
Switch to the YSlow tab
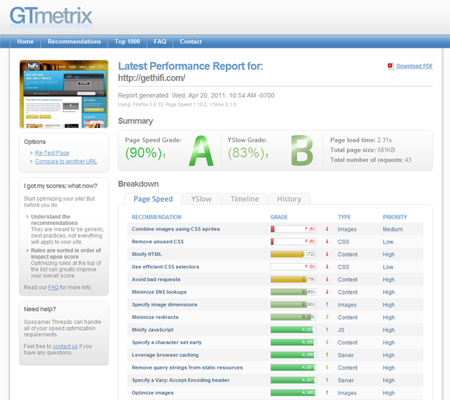[x=201, y=199]
